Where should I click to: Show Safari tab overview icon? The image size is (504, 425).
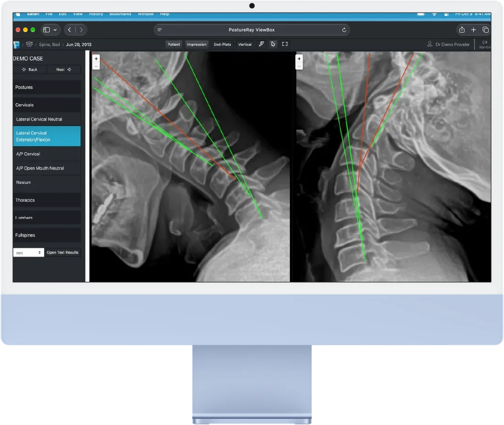point(485,30)
